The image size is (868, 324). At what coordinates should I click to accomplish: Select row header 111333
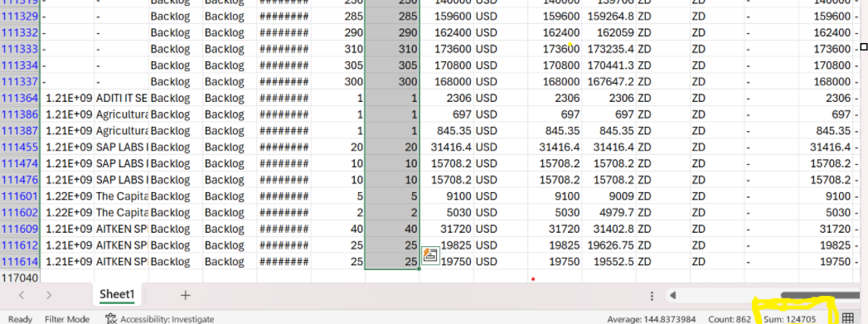20,49
